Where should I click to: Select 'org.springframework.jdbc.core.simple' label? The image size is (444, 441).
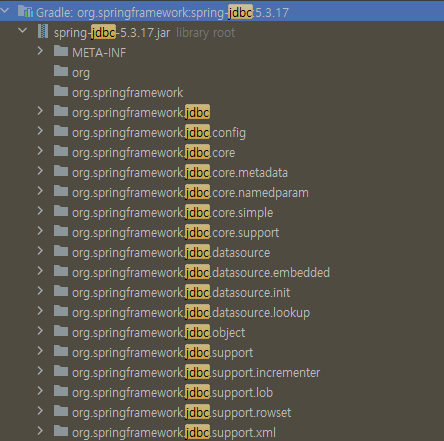(173, 213)
